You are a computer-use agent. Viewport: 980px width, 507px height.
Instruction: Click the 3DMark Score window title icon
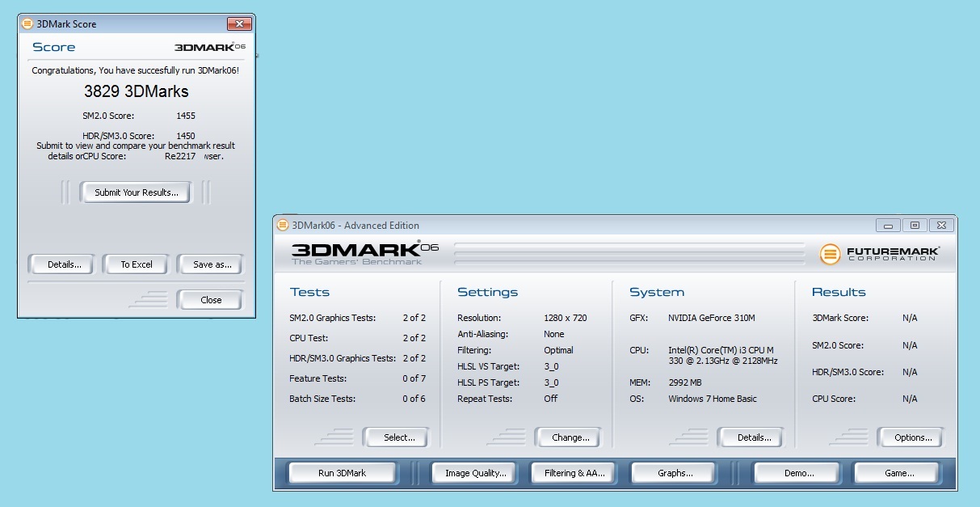point(27,24)
